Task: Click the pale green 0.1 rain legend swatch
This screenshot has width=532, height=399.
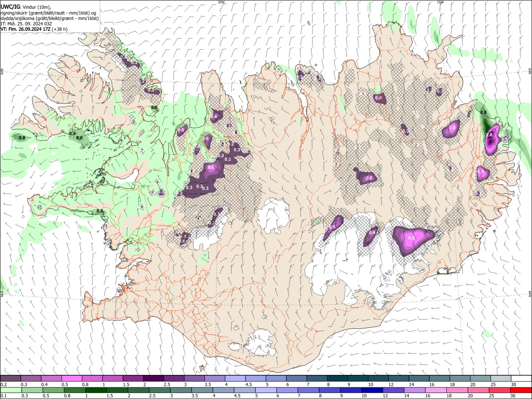Action: click(x=11, y=390)
